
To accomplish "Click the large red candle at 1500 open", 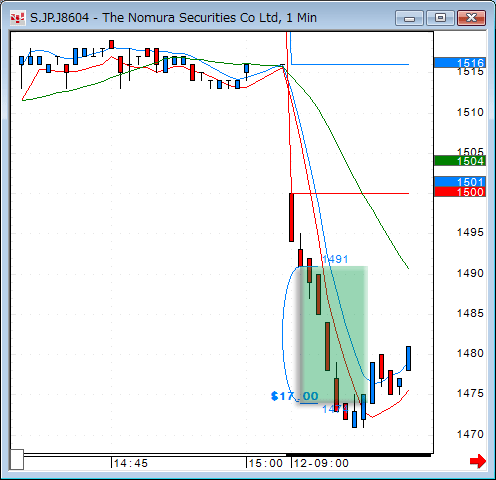I will click(x=291, y=217).
